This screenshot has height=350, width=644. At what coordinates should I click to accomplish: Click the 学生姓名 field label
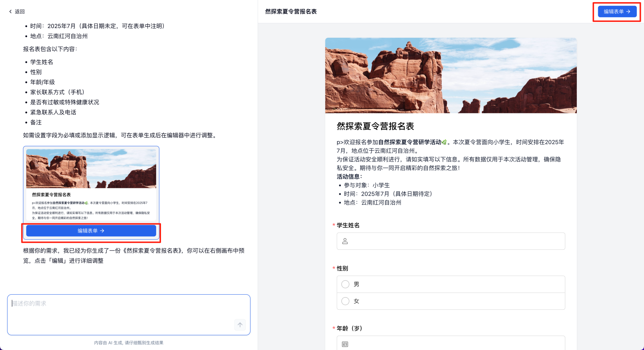(x=348, y=225)
